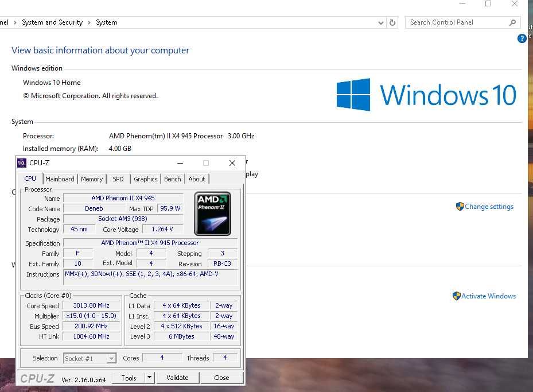Show the About tab in CPU-Z
The width and height of the screenshot is (533, 392).
click(196, 179)
